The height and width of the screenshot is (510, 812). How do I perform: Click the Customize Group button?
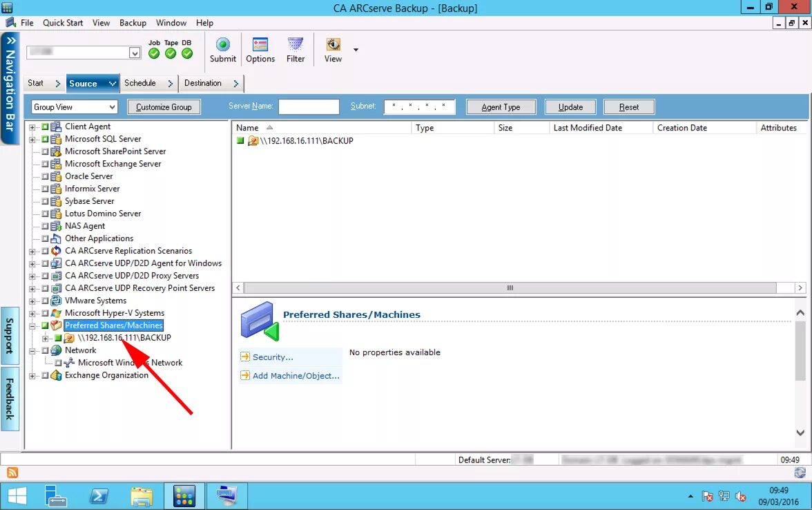[164, 106]
